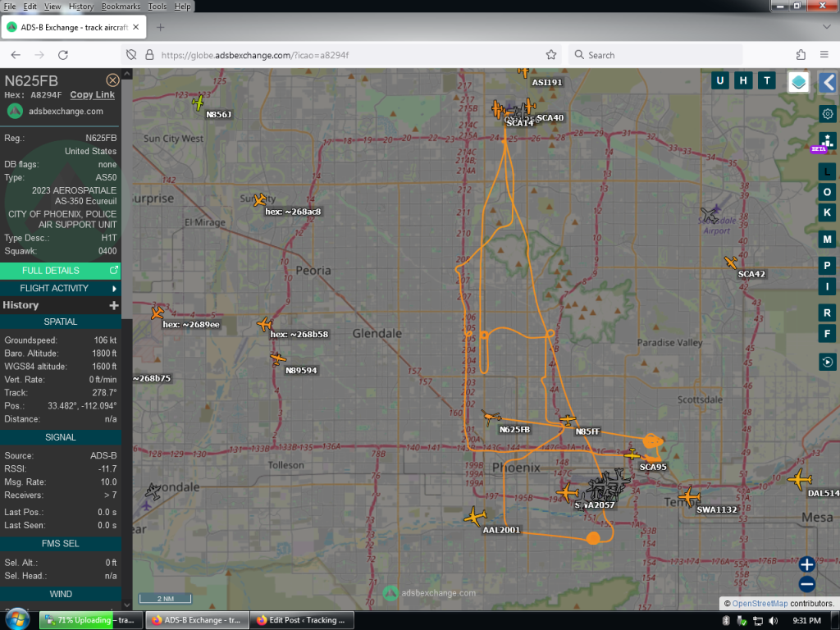Toggle the L map option
Viewport: 840px width, 630px height.
pyautogui.click(x=827, y=172)
